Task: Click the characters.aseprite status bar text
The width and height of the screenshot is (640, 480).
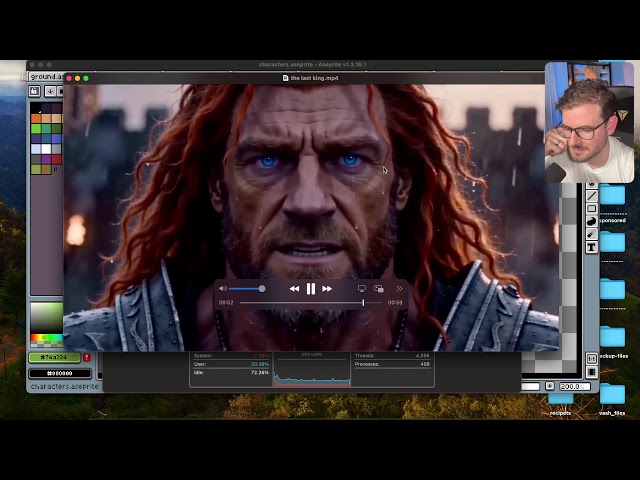Action: [x=64, y=386]
